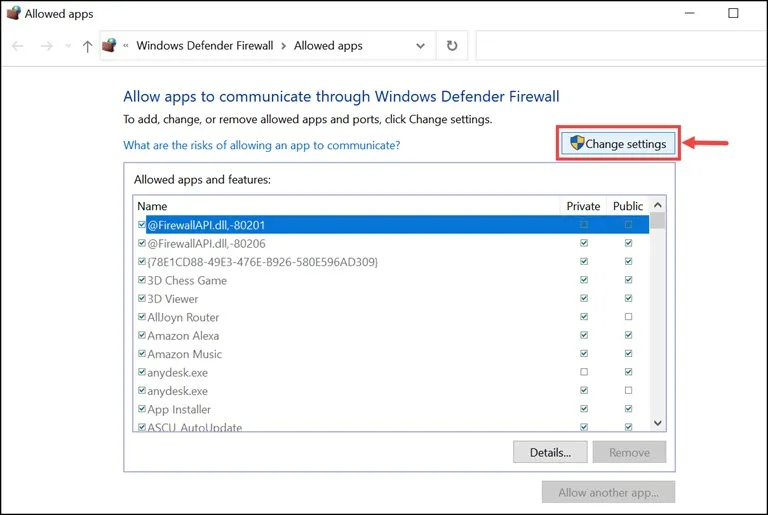Minimize the Allowed apps window
Image resolution: width=768 pixels, height=515 pixels.
point(690,13)
